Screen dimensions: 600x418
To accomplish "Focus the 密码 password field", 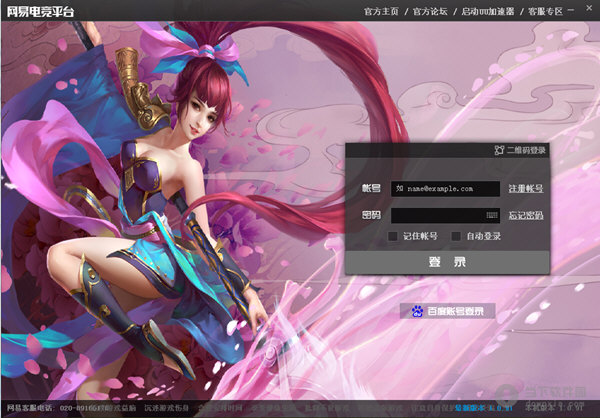I will [x=445, y=216].
